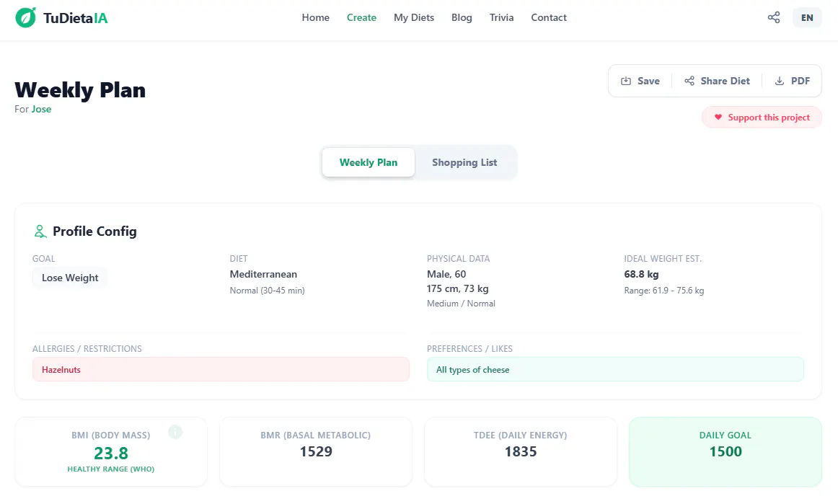Navigate to the Contact page
Screen dimensions: 838x504
click(548, 17)
